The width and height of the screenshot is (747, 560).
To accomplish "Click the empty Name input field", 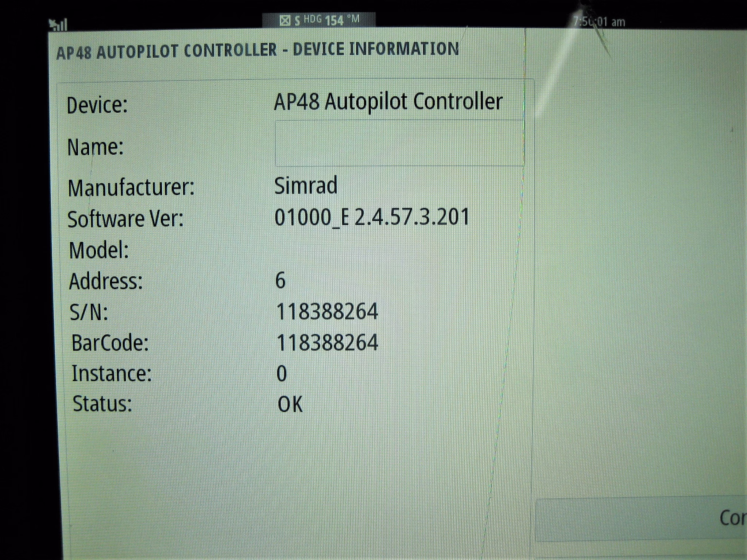I will [x=399, y=143].
